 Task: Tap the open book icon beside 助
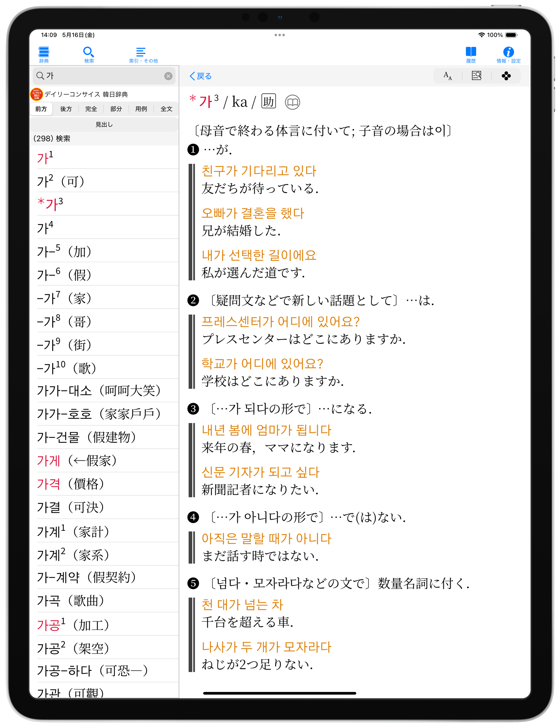(x=292, y=102)
